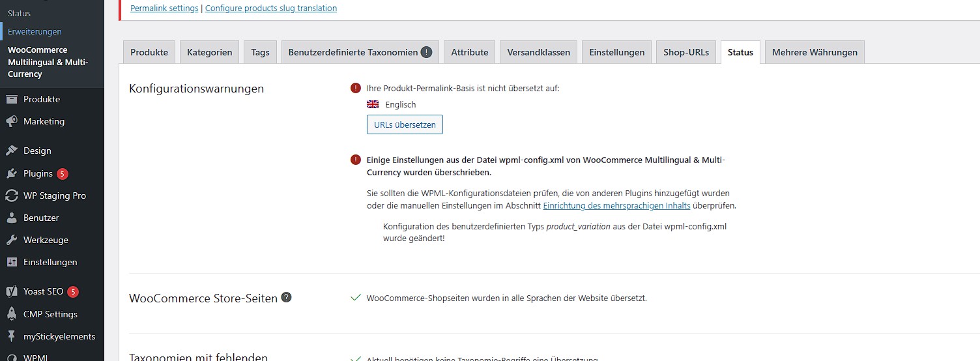Click the URLs übersetzen button
This screenshot has width=980, height=361.
(405, 124)
